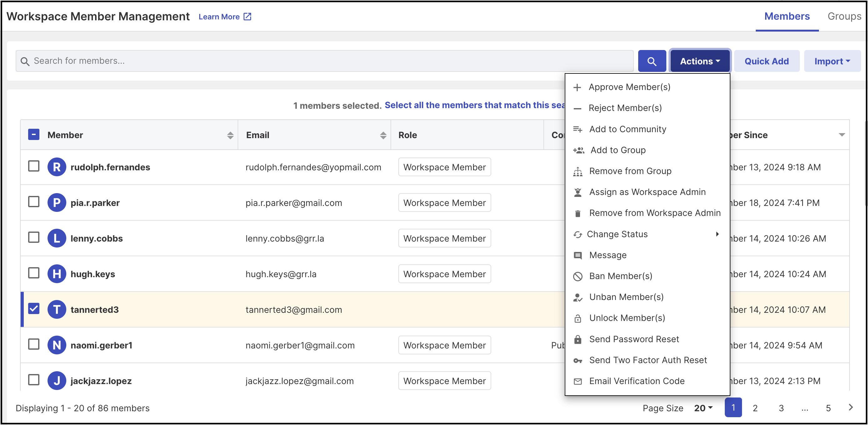This screenshot has width=868, height=425.
Task: Open the Page Size 20 dropdown
Action: (703, 408)
